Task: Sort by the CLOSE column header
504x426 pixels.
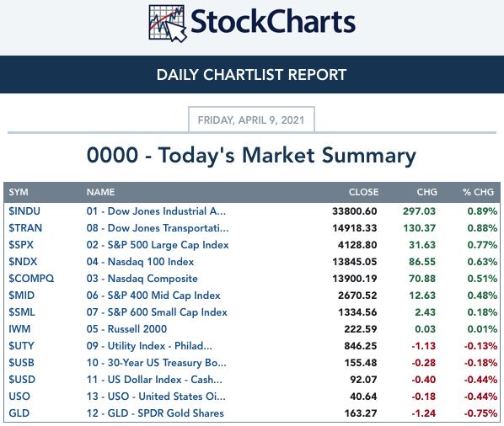Action: coord(363,192)
